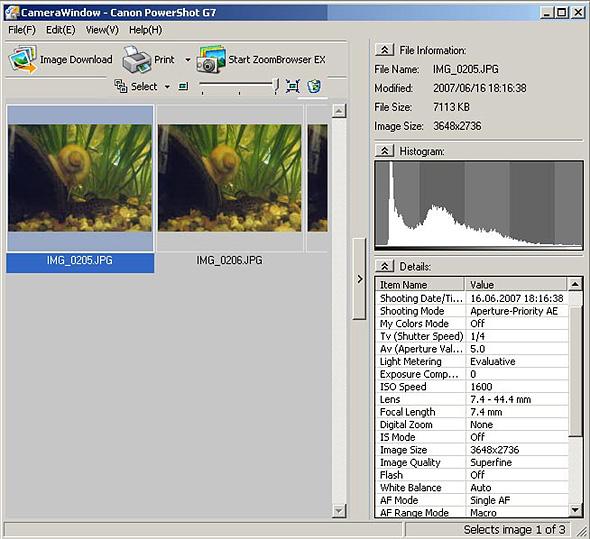Click the fit-to-window view icon

pos(293,86)
